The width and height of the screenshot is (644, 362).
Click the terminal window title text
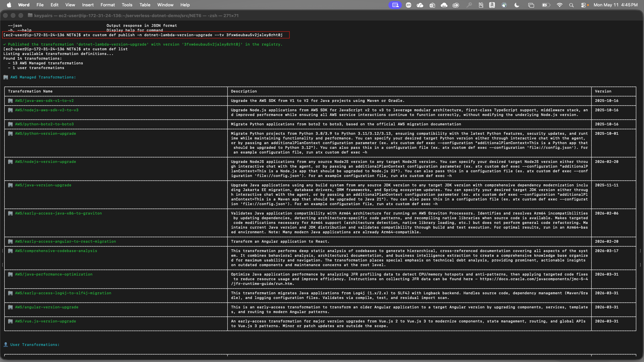[136, 15]
